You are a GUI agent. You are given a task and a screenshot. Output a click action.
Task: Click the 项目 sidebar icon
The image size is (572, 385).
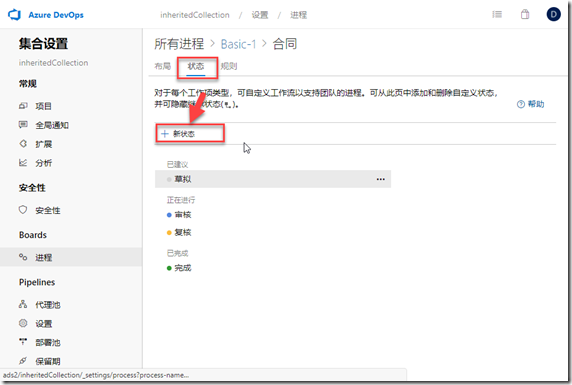click(x=23, y=106)
